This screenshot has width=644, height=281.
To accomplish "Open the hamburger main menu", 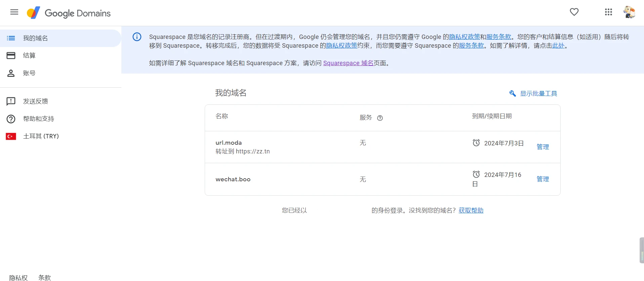I will pos(14,12).
